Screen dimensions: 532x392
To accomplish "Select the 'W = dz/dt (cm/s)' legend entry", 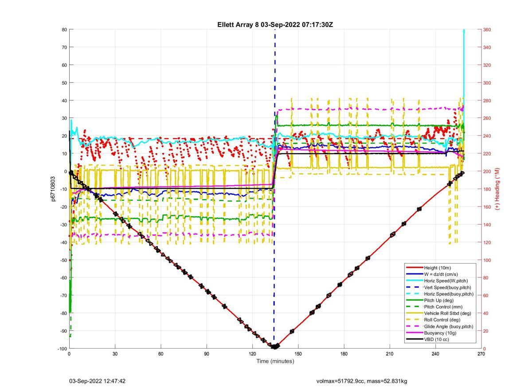I will tap(441, 274).
